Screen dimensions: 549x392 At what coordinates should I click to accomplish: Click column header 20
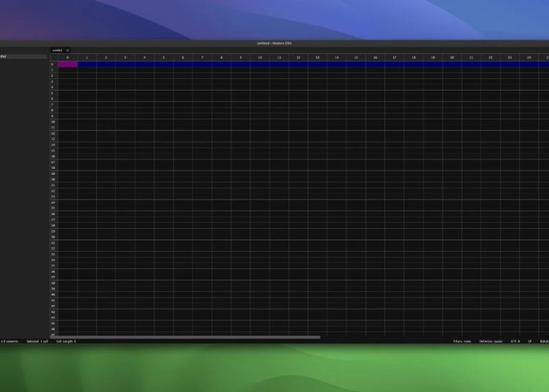[452, 57]
